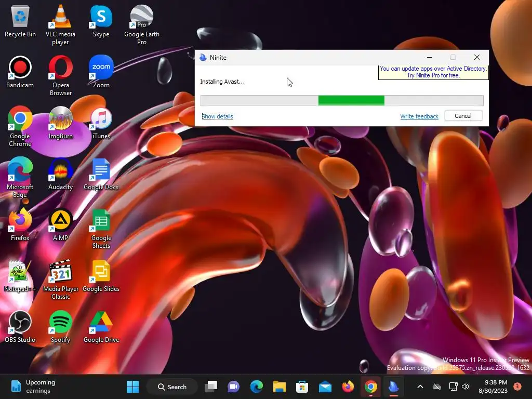Select the Google Sheets shortcut
The width and height of the screenshot is (532, 399).
pyautogui.click(x=101, y=229)
